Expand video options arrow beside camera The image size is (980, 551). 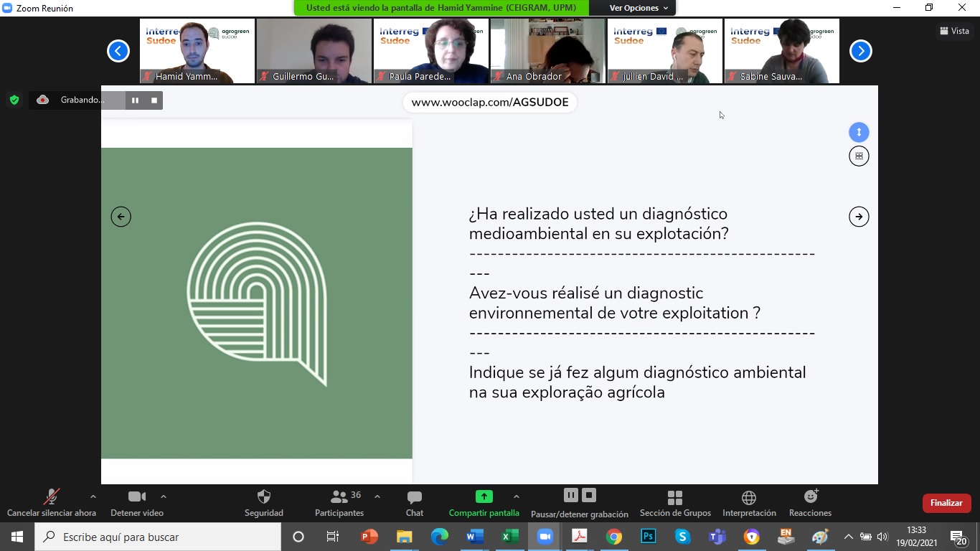pyautogui.click(x=164, y=496)
